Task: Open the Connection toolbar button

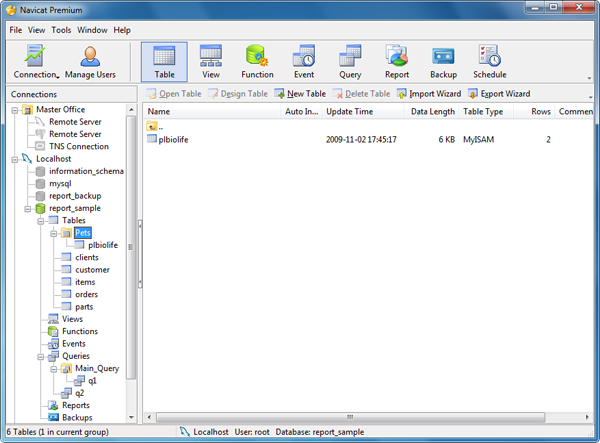Action: click(36, 62)
